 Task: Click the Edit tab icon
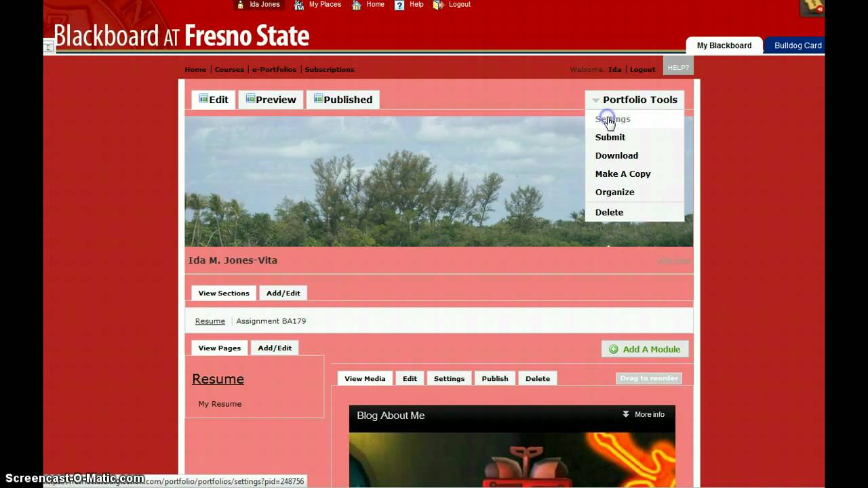coord(203,99)
